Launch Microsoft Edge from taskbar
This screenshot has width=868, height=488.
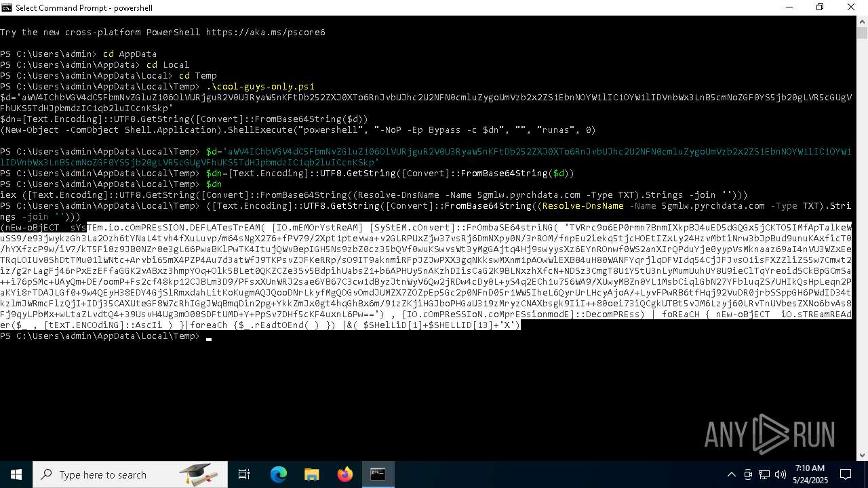279,474
